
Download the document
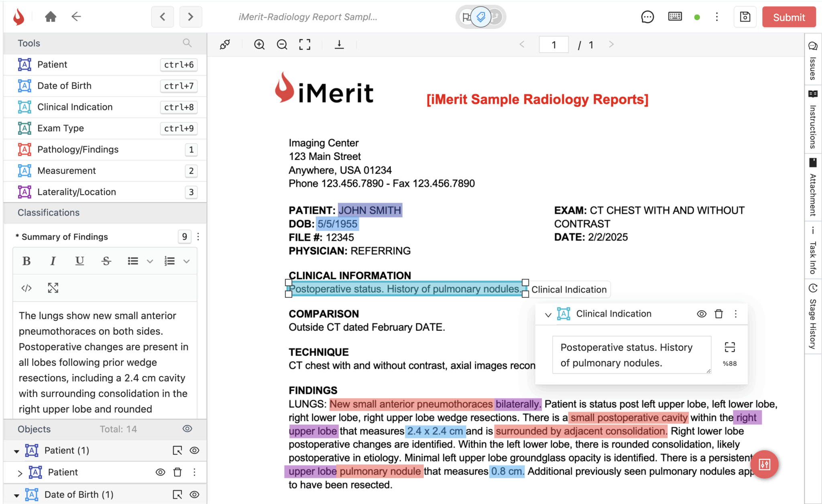339,45
